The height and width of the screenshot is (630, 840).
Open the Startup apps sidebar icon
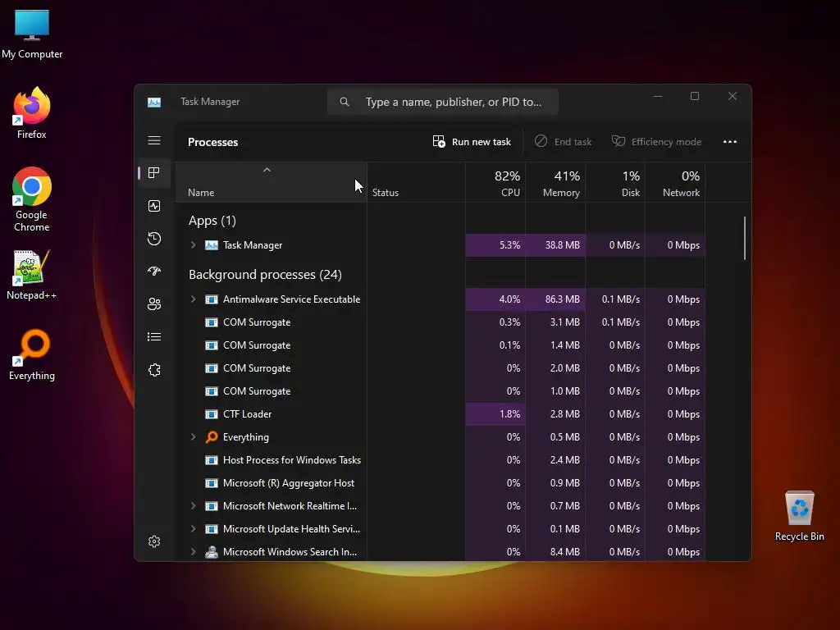154,271
